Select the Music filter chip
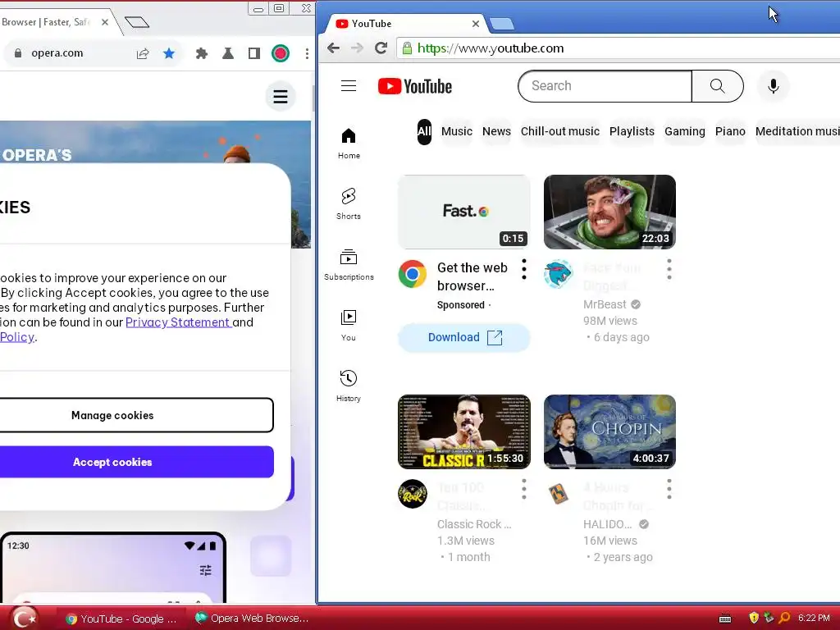 456,132
